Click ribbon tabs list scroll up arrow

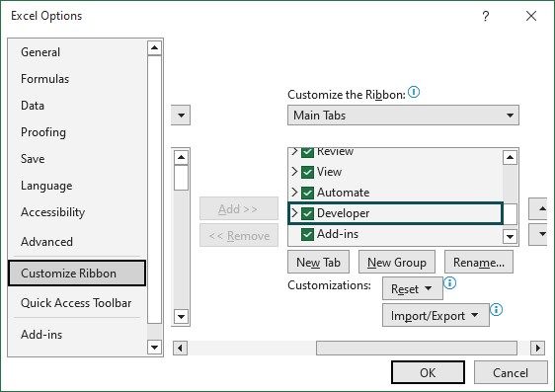click(x=510, y=157)
